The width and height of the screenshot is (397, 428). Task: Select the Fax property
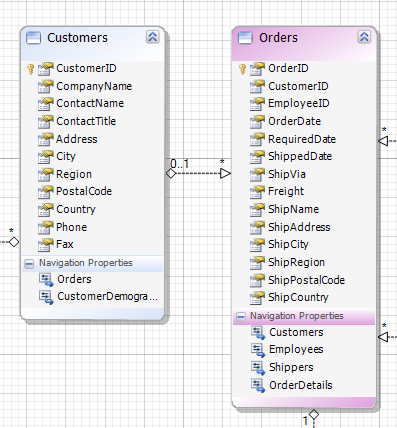pos(65,244)
